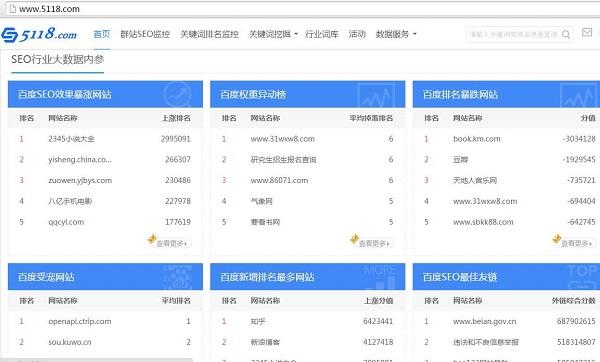Open 行业词库 menu item
The height and width of the screenshot is (362, 600).
(322, 34)
